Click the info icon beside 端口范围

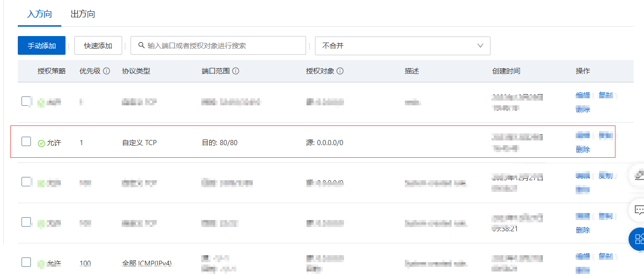(x=236, y=71)
